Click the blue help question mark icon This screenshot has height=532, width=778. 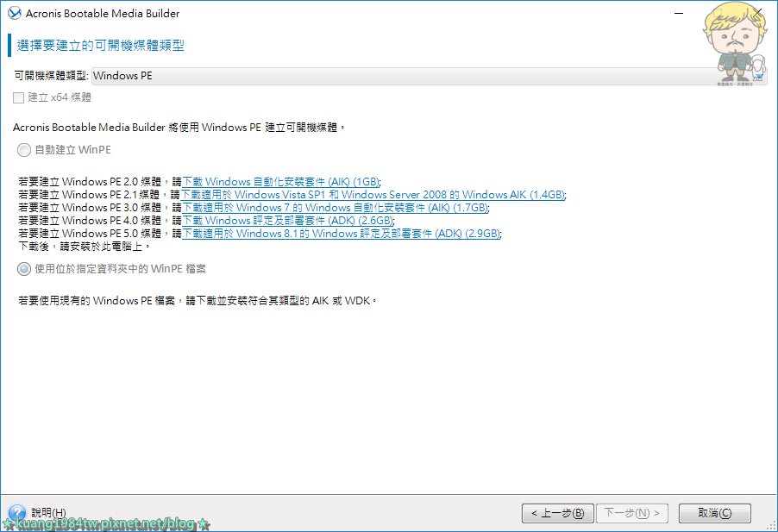click(x=17, y=513)
